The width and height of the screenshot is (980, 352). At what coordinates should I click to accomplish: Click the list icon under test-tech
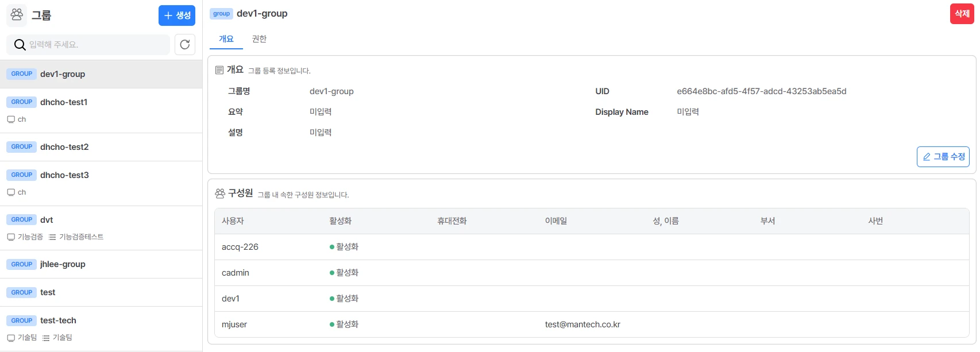coord(46,338)
